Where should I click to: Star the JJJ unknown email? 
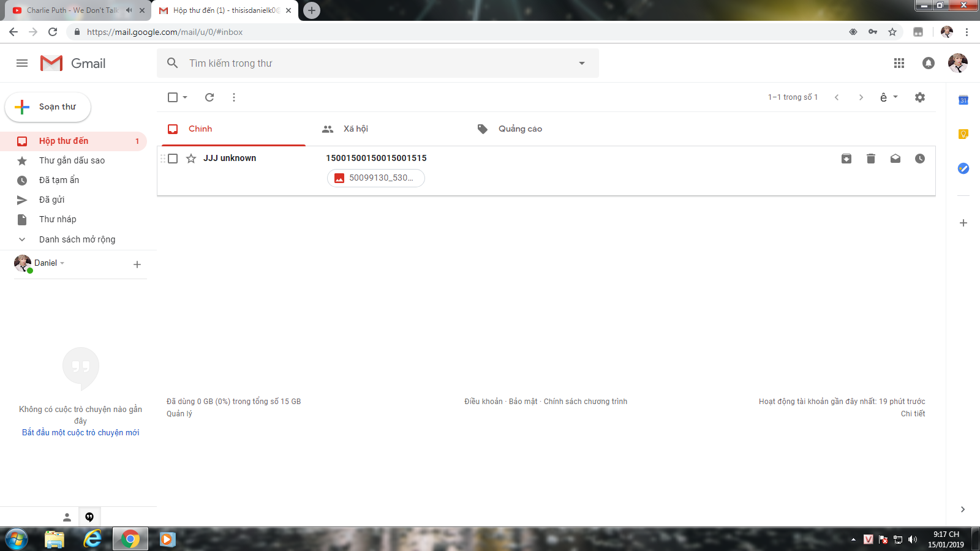pyautogui.click(x=191, y=159)
